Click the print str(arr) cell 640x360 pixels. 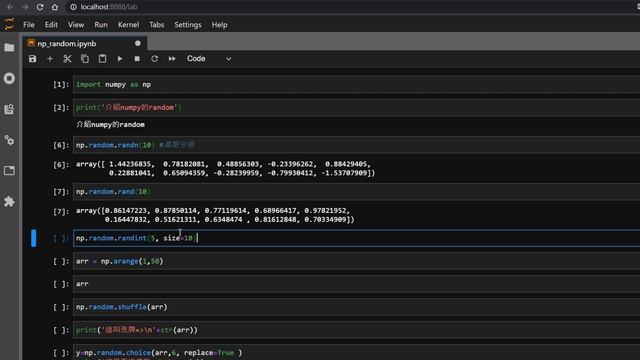point(356,330)
